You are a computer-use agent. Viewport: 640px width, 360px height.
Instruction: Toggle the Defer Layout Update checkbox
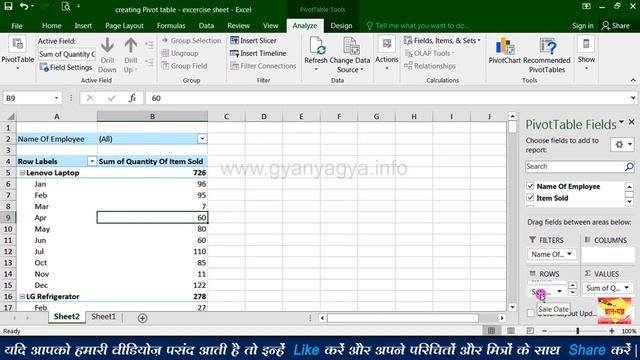[531, 313]
